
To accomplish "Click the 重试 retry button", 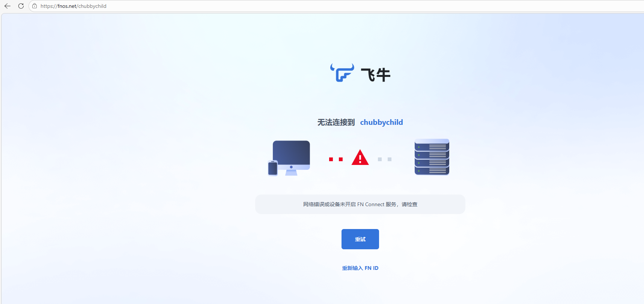I will [360, 239].
